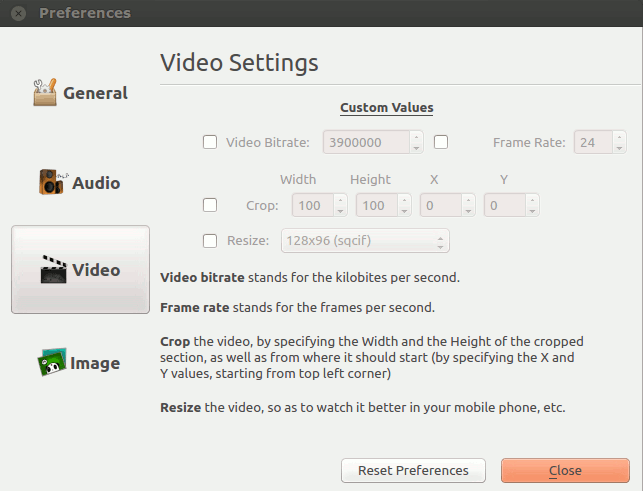Open the Image preferences tab

coord(80,362)
